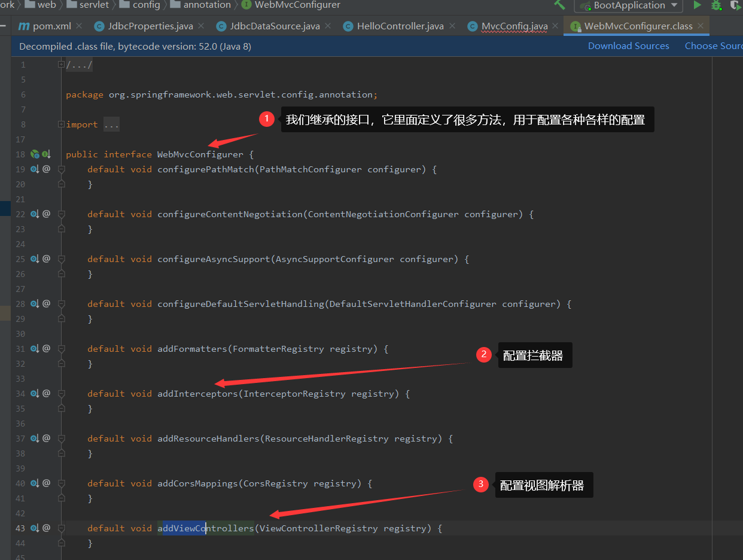Click WebMvcConfigurer in the breadcrumb path

point(291,5)
